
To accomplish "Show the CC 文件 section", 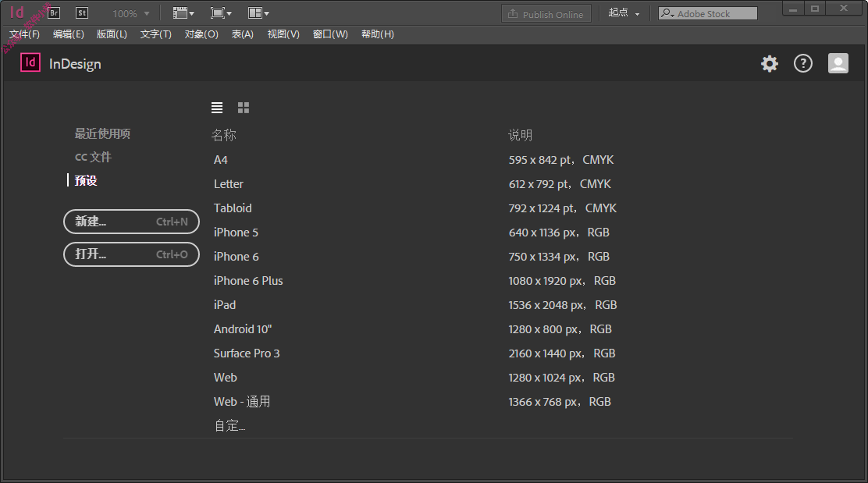I will tap(93, 157).
